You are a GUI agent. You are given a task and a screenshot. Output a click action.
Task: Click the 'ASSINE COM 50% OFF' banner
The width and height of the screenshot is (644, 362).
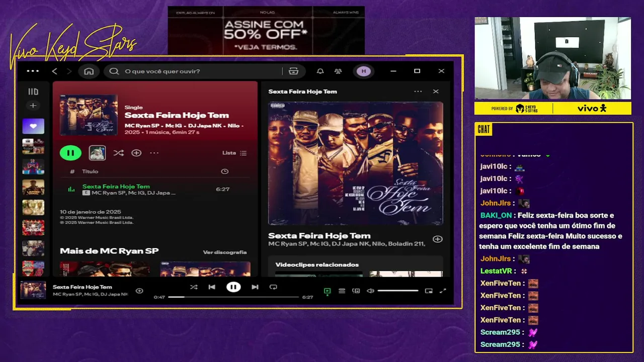tap(266, 30)
